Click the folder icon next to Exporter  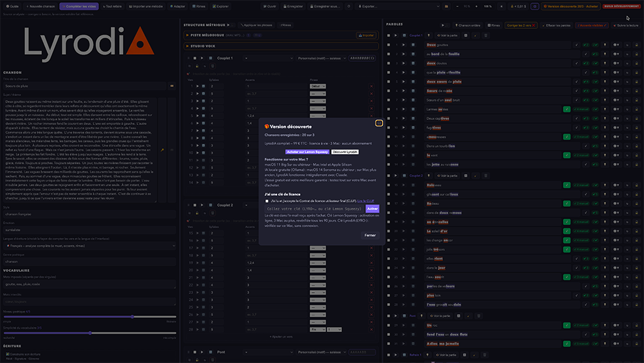446,6
